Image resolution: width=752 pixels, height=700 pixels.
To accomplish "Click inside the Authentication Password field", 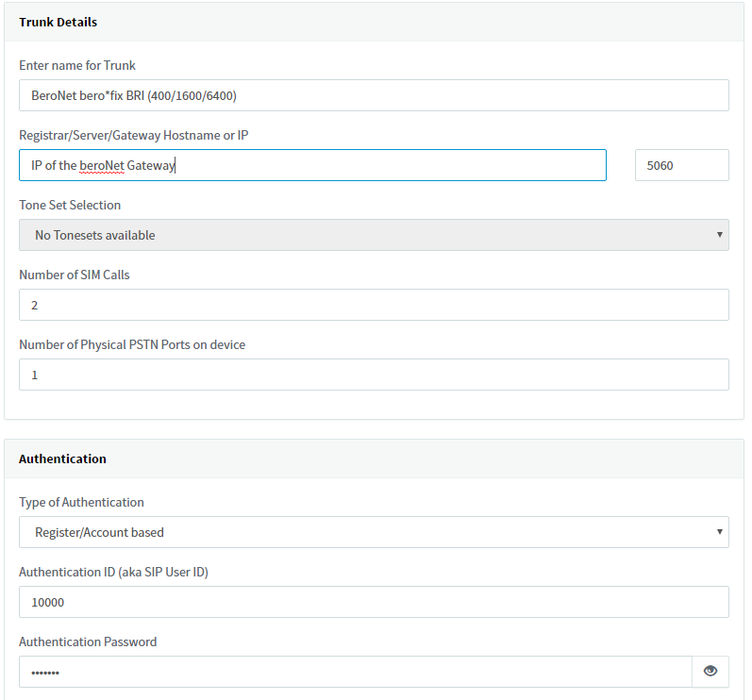I will pos(356,672).
